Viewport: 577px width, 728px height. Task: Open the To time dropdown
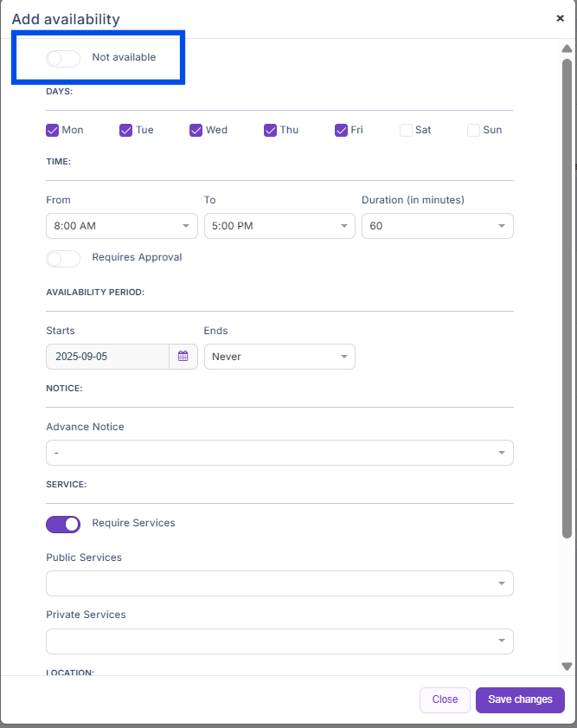(x=279, y=226)
